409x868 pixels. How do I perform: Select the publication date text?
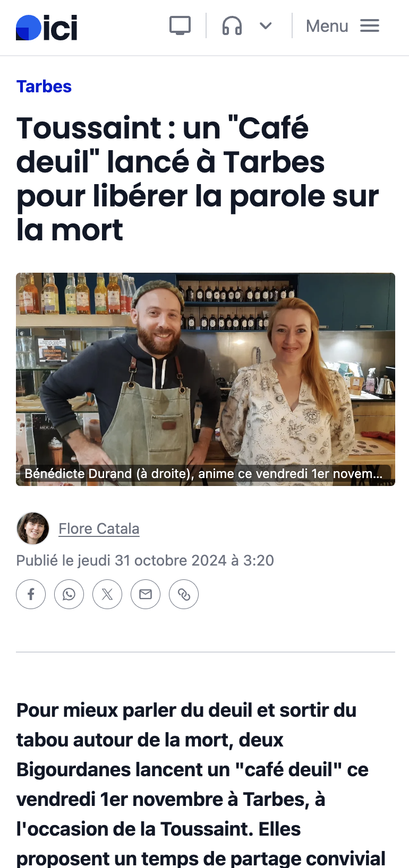145,560
